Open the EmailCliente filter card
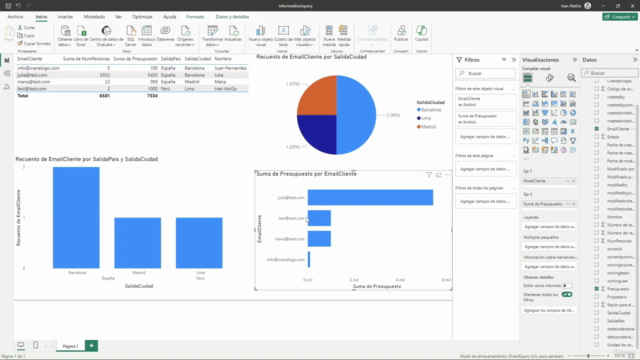 point(485,102)
